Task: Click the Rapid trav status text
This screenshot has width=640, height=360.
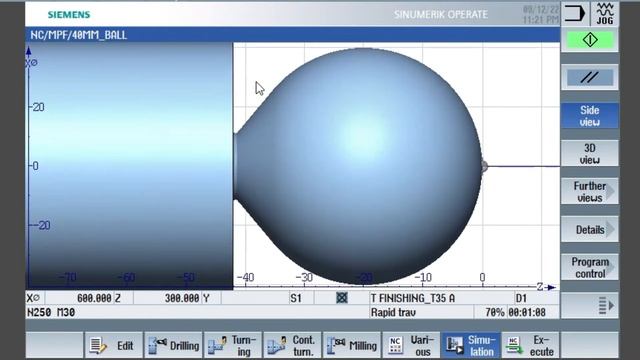Action: [x=393, y=313]
